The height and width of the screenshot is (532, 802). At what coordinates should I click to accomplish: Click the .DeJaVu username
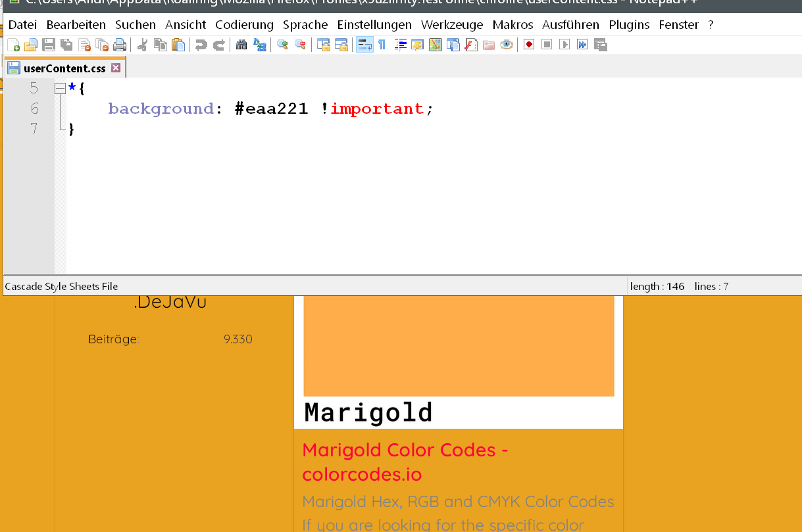pyautogui.click(x=170, y=302)
